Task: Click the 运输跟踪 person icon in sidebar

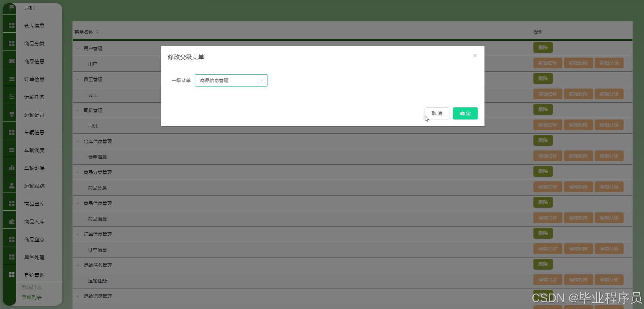Action: 12,186
